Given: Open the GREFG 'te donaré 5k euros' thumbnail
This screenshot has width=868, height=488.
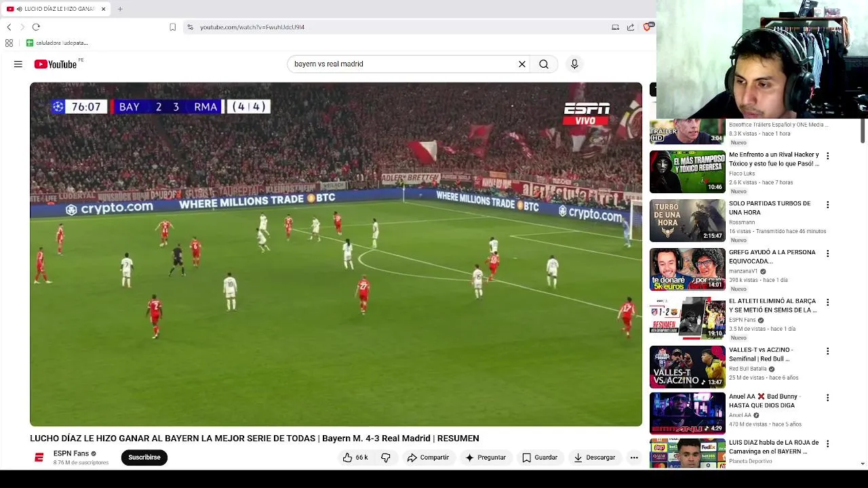Looking at the screenshot, I should (687, 269).
